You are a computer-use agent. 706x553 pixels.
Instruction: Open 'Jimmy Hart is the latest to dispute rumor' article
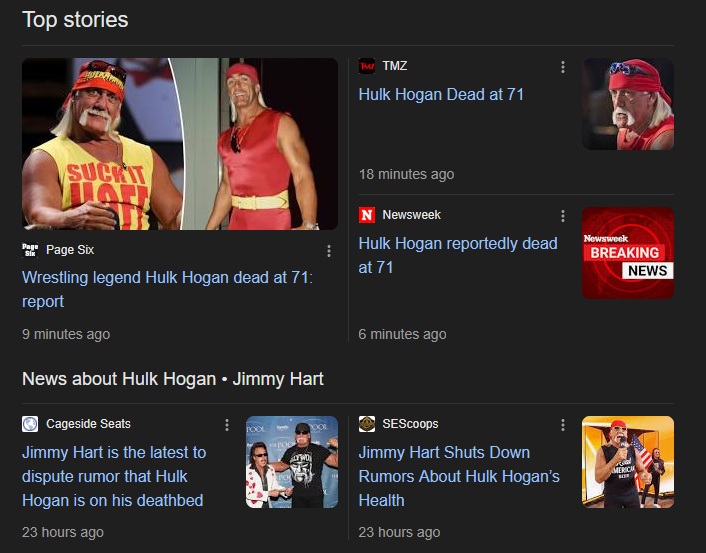(114, 476)
